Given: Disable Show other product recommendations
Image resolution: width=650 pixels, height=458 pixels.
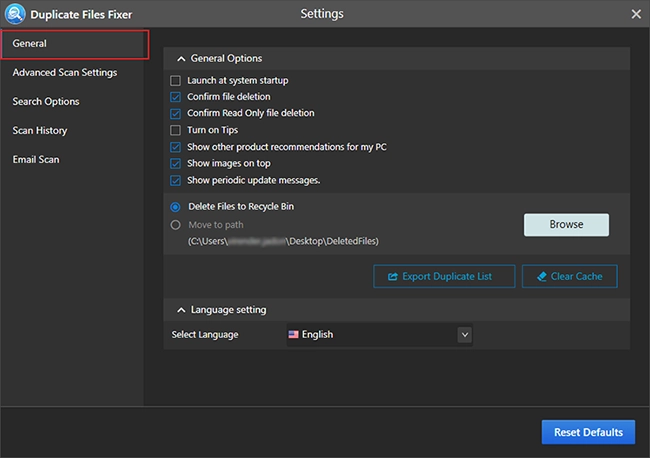Looking at the screenshot, I should 175,147.
